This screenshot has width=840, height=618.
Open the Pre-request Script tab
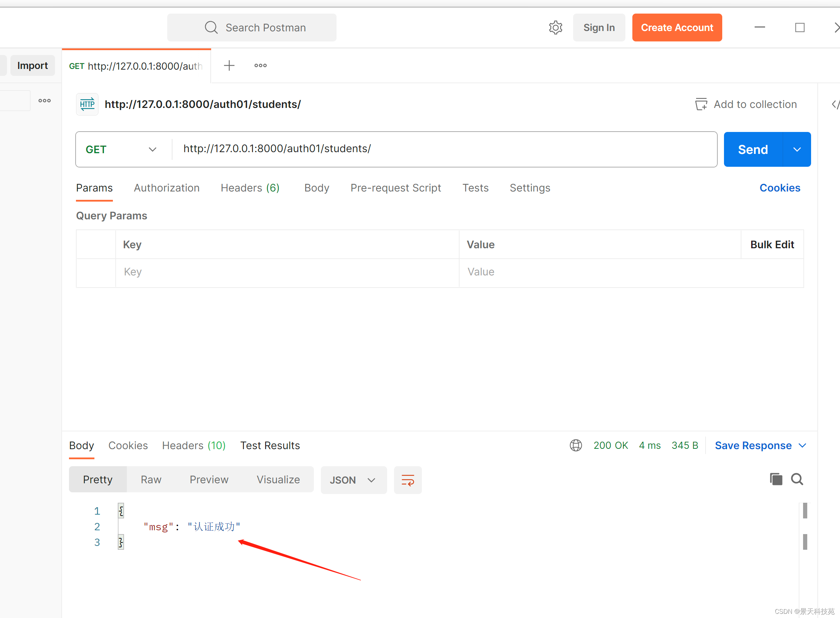point(396,188)
